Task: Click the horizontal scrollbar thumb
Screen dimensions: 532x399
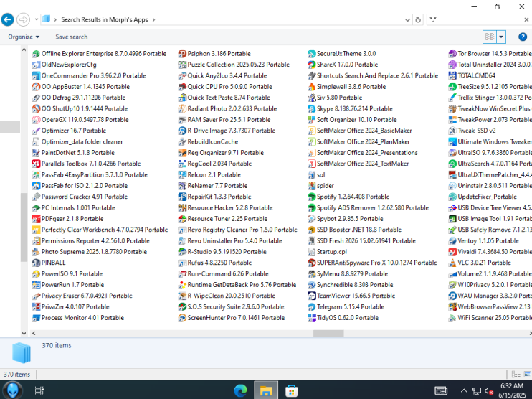Action: tap(328, 334)
